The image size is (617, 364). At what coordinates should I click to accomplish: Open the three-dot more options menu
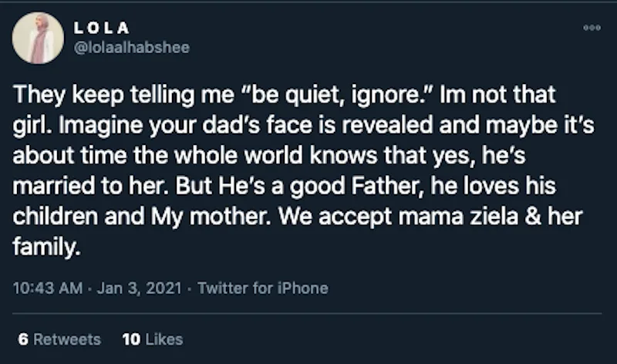tap(591, 27)
